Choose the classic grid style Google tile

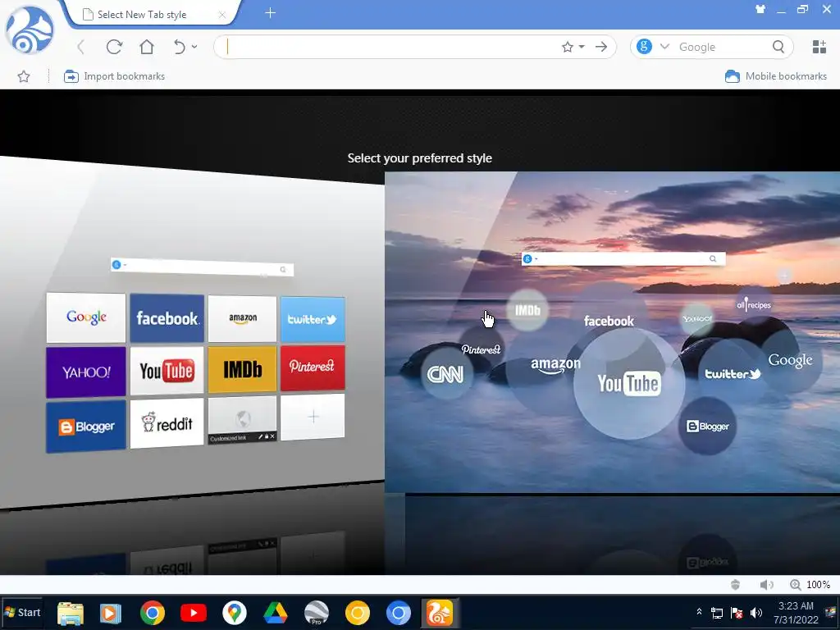click(86, 317)
